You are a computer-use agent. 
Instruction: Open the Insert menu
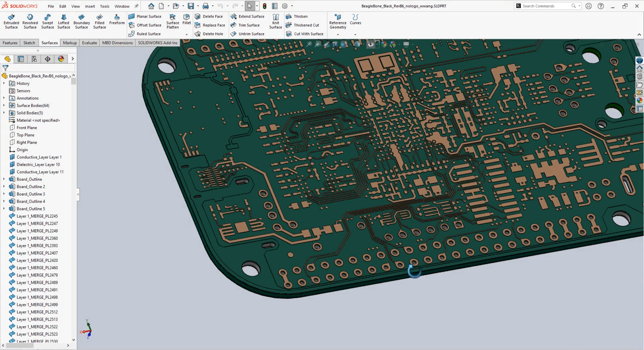click(90, 6)
